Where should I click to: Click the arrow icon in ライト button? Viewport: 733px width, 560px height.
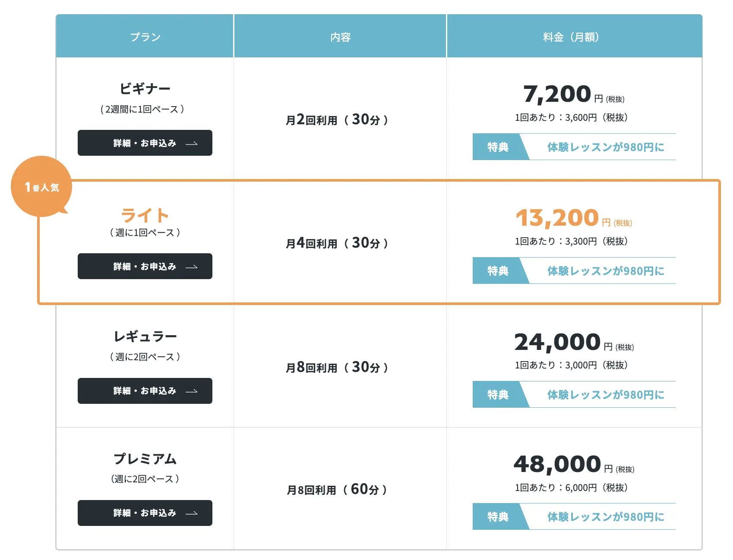[x=192, y=267]
